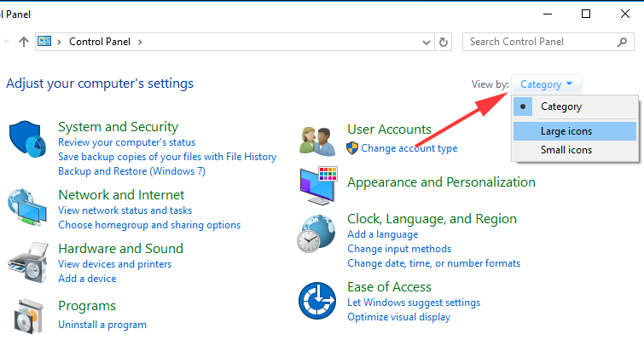Open Programs heading link

click(x=87, y=306)
